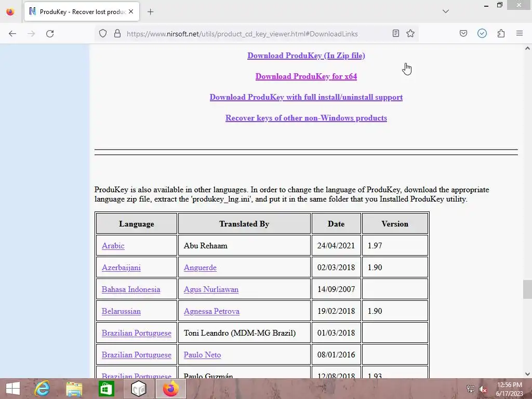This screenshot has width=532, height=399.
Task: Bookmark this page with the star
Action: 410,34
